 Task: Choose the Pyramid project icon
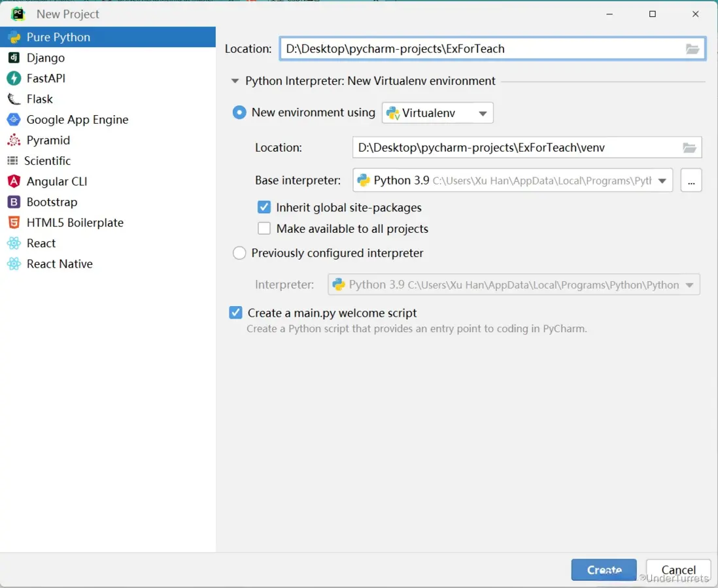14,140
